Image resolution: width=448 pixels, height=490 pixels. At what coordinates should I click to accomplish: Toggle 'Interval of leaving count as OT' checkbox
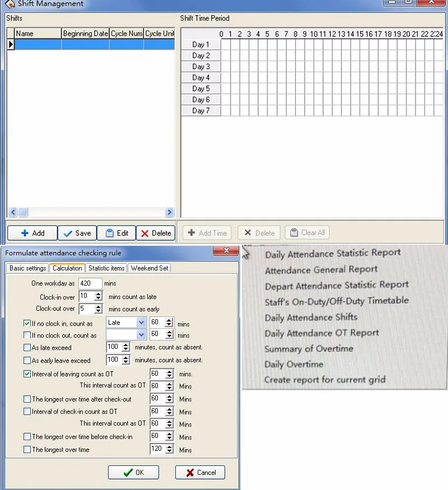[x=27, y=374]
